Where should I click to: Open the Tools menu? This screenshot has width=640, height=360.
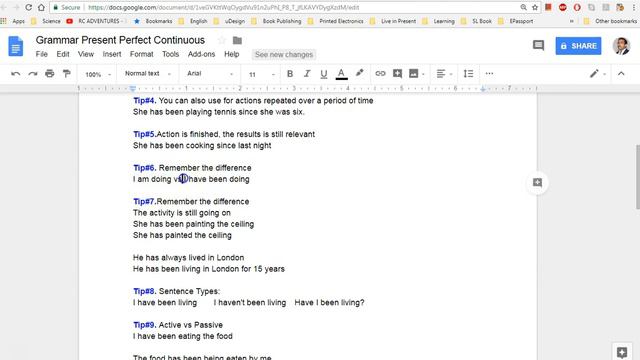tap(170, 54)
